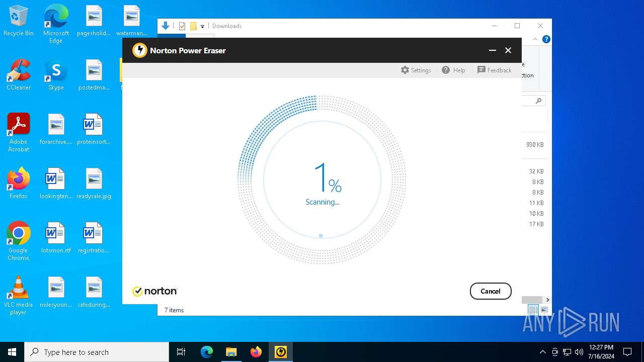This screenshot has width=644, height=362.
Task: Open Task View on taskbar
Action: (181, 352)
